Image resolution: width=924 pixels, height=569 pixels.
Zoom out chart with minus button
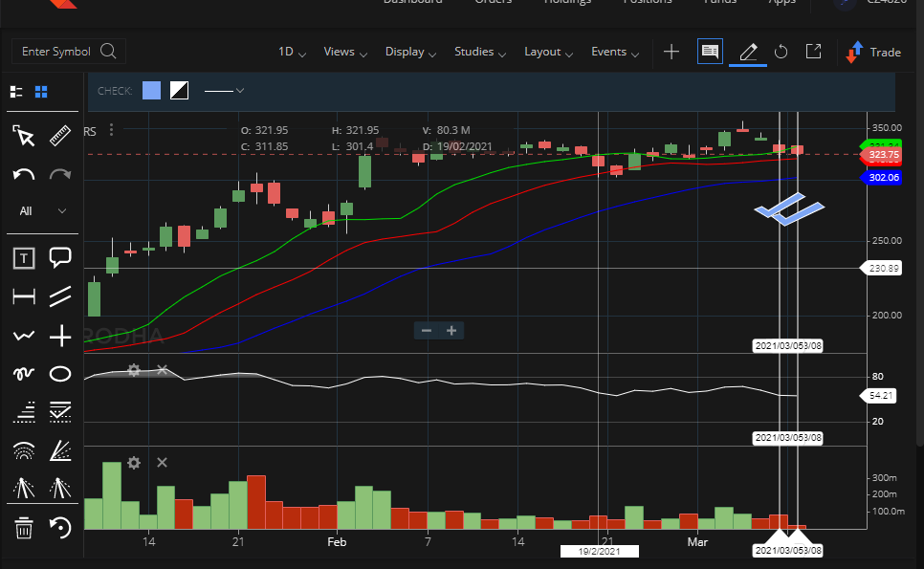(x=427, y=331)
